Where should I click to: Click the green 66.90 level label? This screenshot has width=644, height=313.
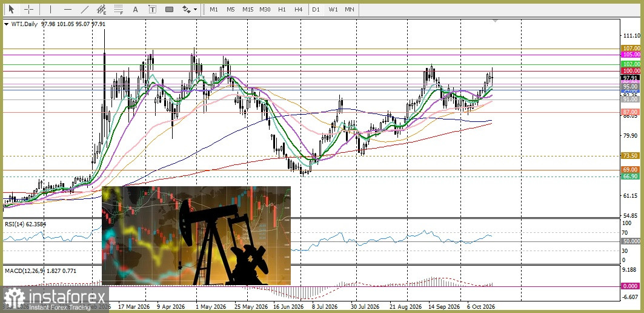point(631,176)
